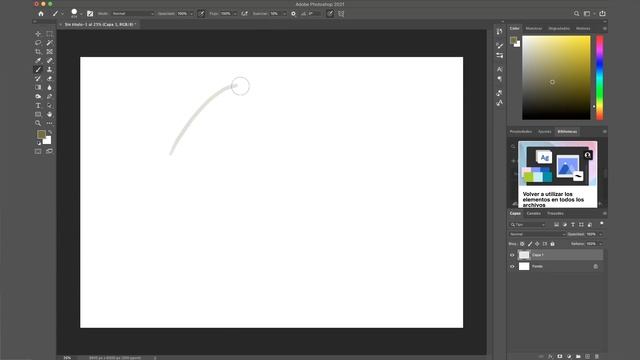Switch to the Degradados tab

coord(559,29)
